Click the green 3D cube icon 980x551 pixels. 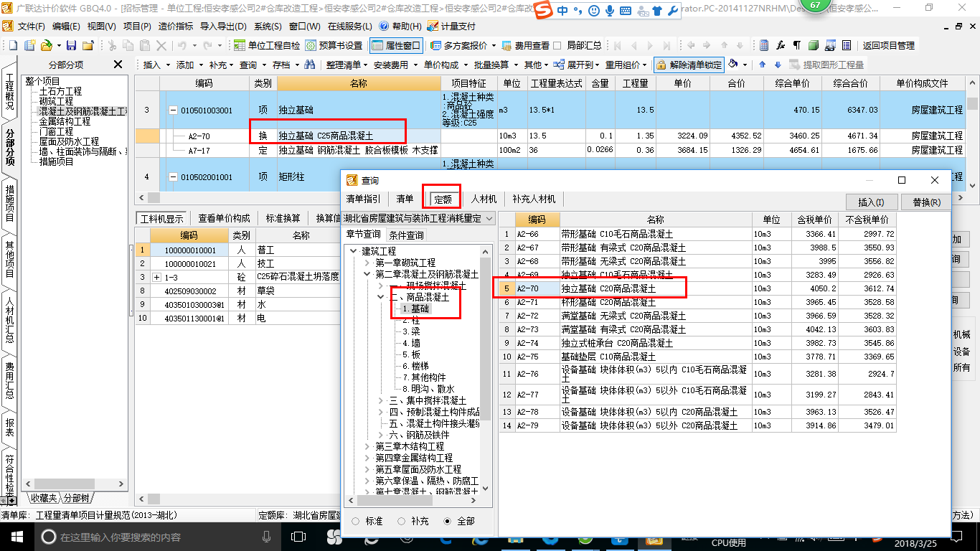point(813,45)
